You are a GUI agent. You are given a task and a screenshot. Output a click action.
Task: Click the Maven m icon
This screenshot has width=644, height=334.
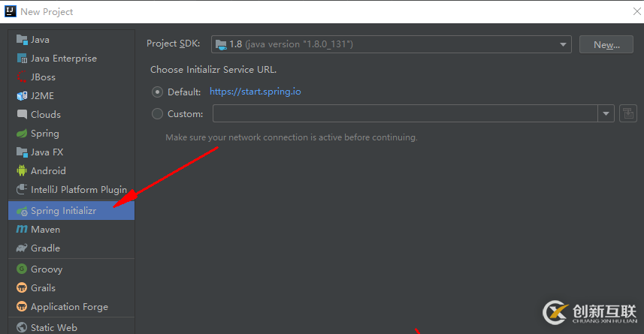coord(22,229)
